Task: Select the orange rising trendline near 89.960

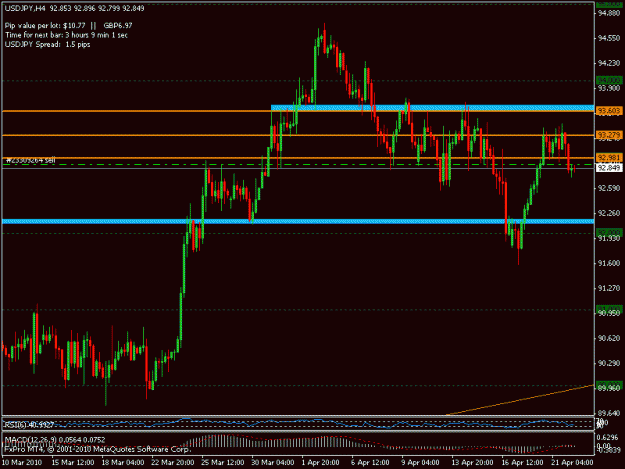Action: (x=520, y=400)
